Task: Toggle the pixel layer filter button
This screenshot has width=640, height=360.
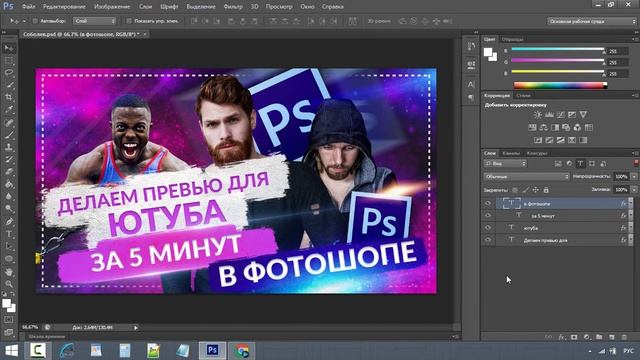Action: 558,164
